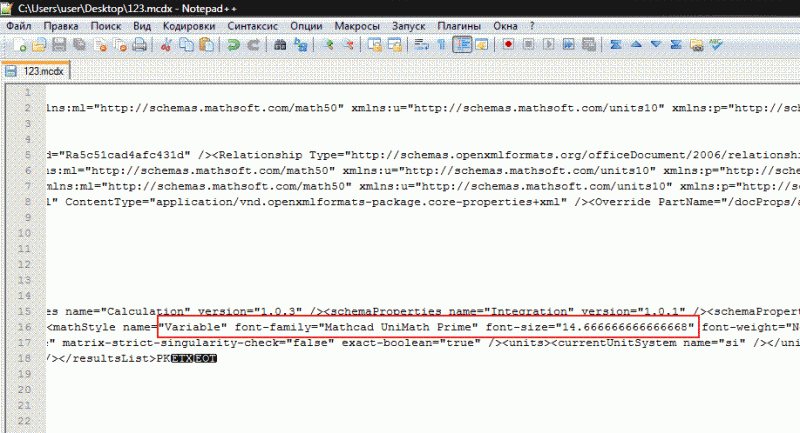Viewport: 800px width, 433px height.
Task: Zoom out using the magnifier icon
Action: (x=348, y=45)
